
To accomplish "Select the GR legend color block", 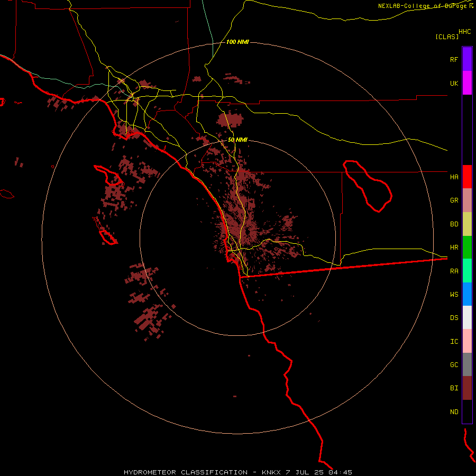I will (x=467, y=200).
